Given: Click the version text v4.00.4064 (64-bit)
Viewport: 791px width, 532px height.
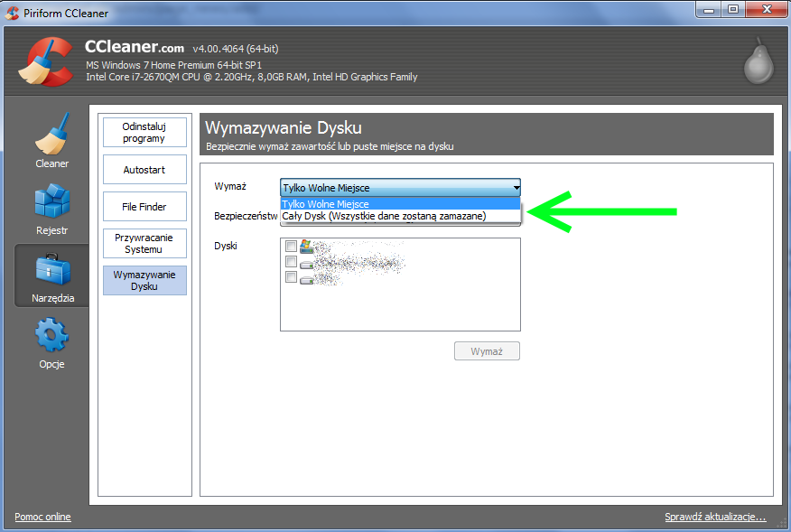Looking at the screenshot, I should [236, 49].
